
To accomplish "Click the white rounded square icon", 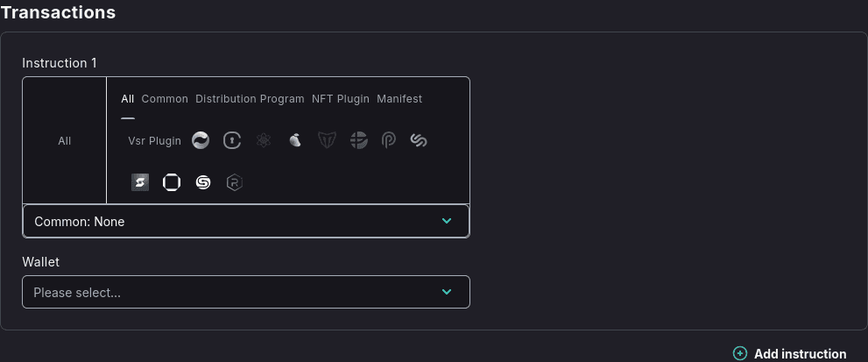I will 172,182.
